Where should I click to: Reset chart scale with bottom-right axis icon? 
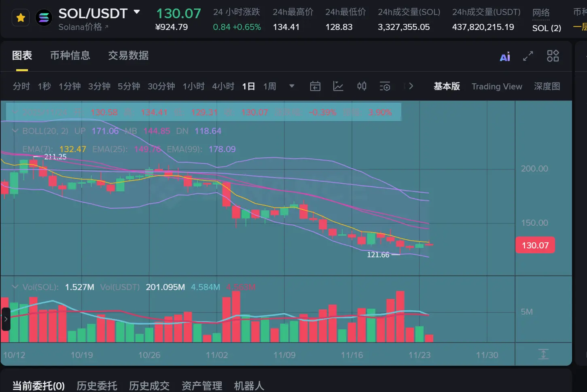(x=543, y=354)
